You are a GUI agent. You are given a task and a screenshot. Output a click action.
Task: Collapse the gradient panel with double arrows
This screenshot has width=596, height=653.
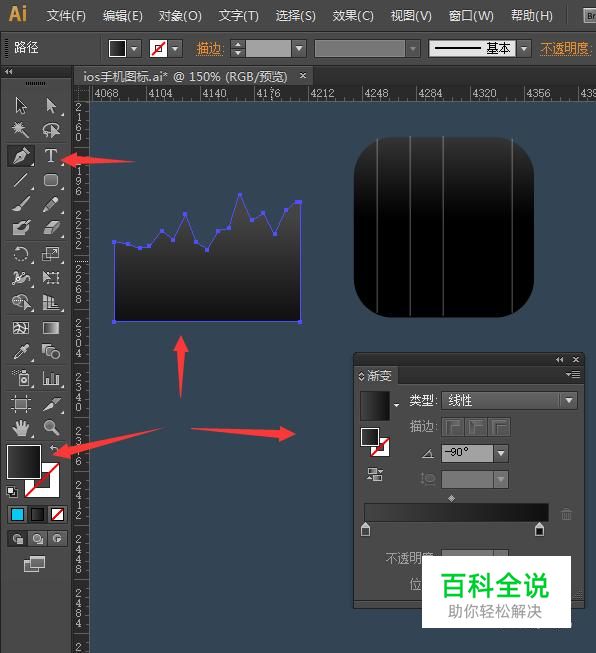coord(559,359)
